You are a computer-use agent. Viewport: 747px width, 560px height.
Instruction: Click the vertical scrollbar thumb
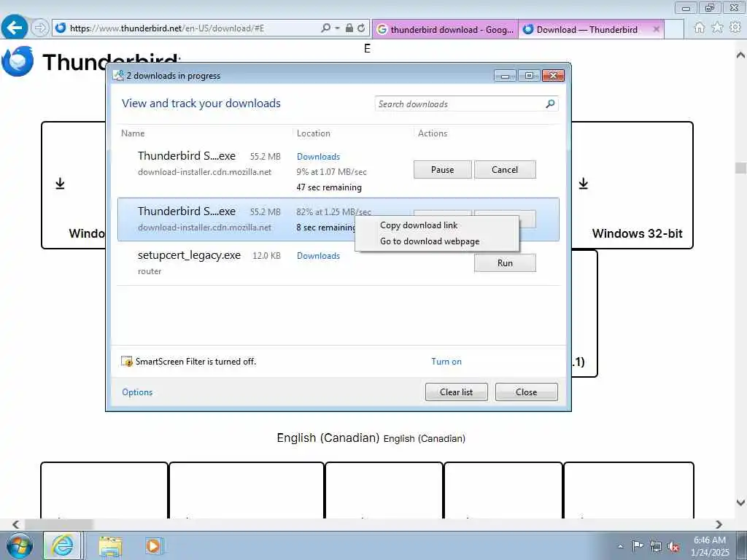click(x=740, y=168)
